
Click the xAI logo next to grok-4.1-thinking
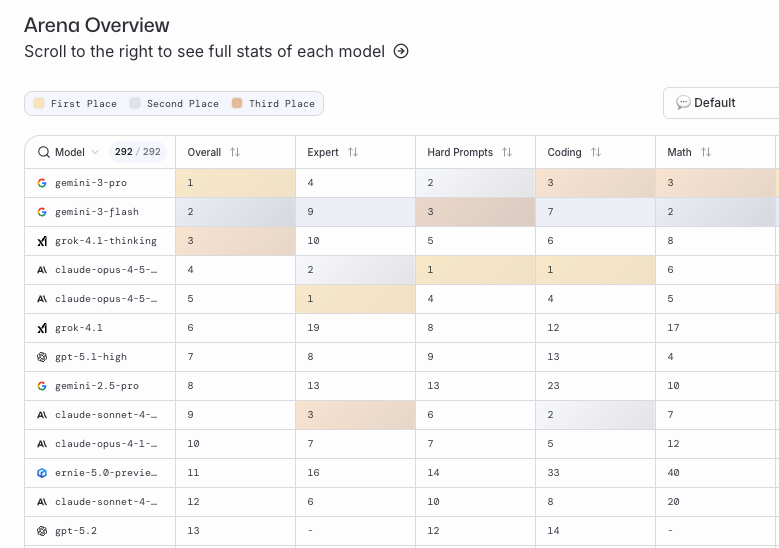(x=42, y=241)
